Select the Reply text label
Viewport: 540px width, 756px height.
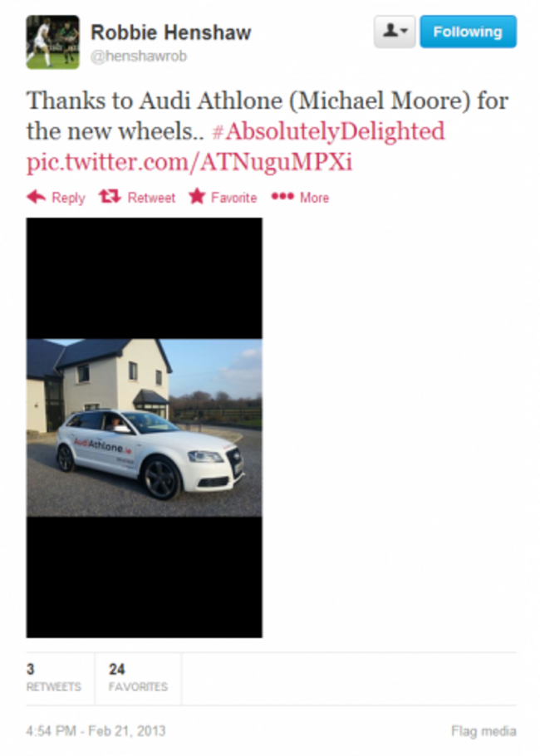coord(68,198)
